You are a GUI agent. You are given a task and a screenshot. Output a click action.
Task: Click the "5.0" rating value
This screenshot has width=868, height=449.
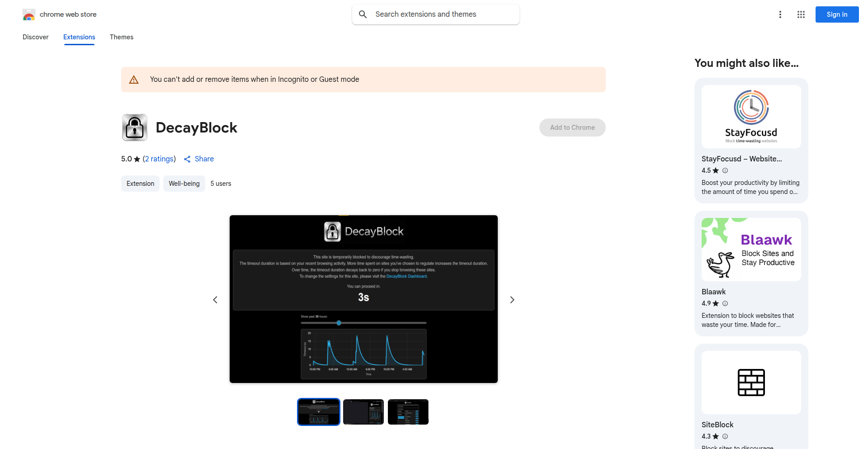(127, 159)
